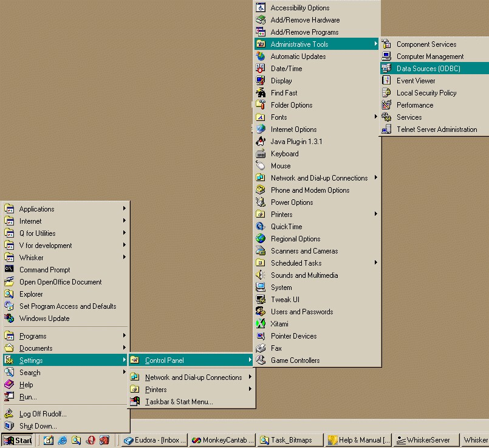Open Fax in Control Panel menu
This screenshot has height=448, width=489.
(317, 348)
